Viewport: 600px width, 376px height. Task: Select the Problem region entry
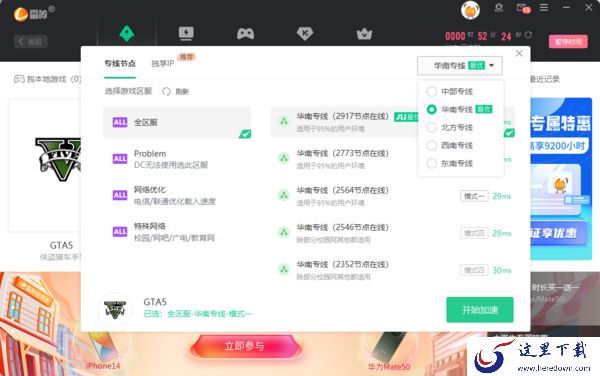tap(177, 159)
